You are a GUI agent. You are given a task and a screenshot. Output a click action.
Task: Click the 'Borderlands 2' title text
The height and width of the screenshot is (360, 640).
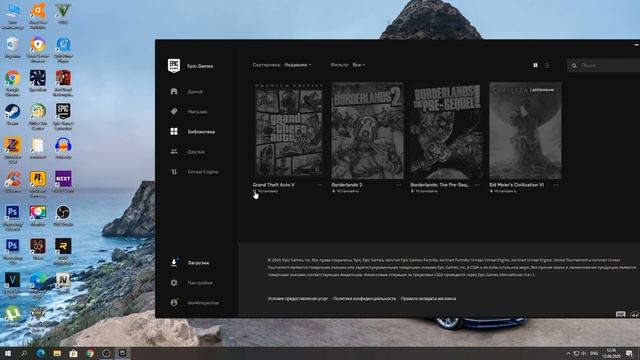(x=347, y=185)
